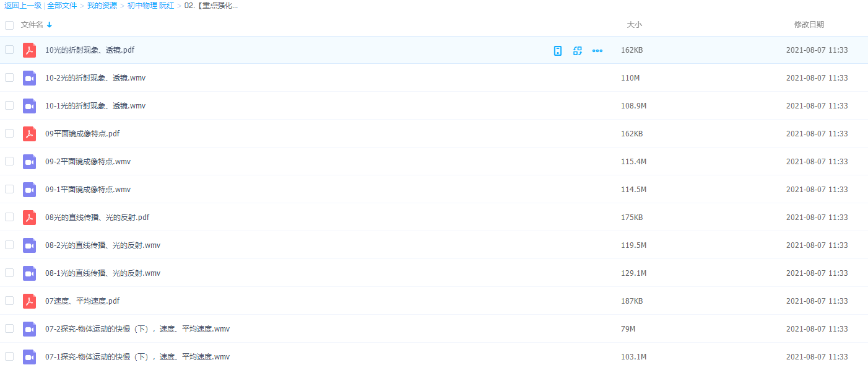Click the video icon for 09-1平面镜成像特点.wmv
Image resolution: width=868 pixels, height=370 pixels.
[x=29, y=190]
